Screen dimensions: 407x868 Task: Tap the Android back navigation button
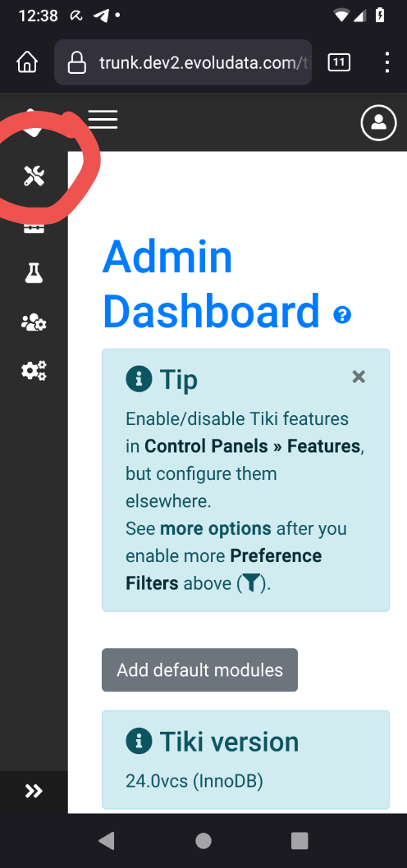(x=106, y=840)
